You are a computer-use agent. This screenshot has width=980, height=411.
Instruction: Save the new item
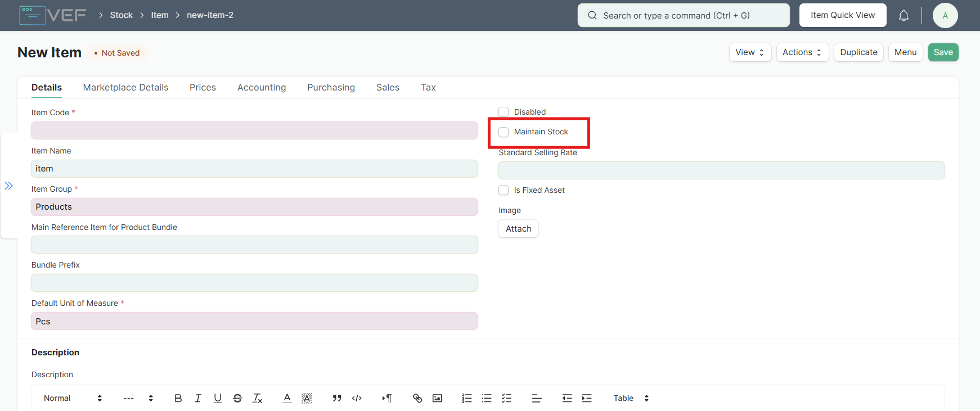pos(943,52)
